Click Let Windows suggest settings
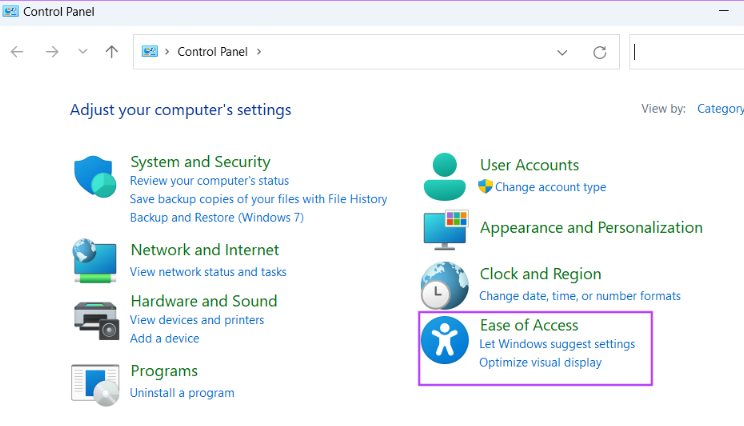744x426 pixels. (x=557, y=344)
